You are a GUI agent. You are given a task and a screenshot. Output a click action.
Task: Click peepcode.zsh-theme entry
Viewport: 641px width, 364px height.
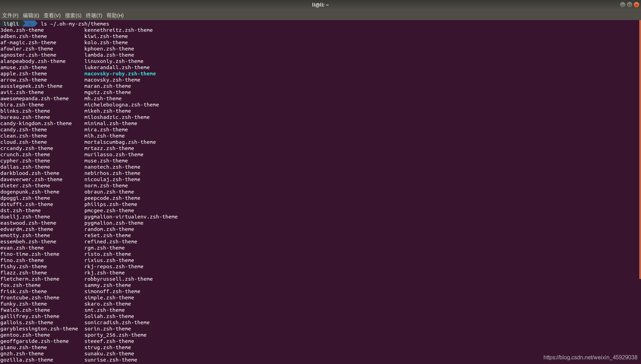pos(112,198)
